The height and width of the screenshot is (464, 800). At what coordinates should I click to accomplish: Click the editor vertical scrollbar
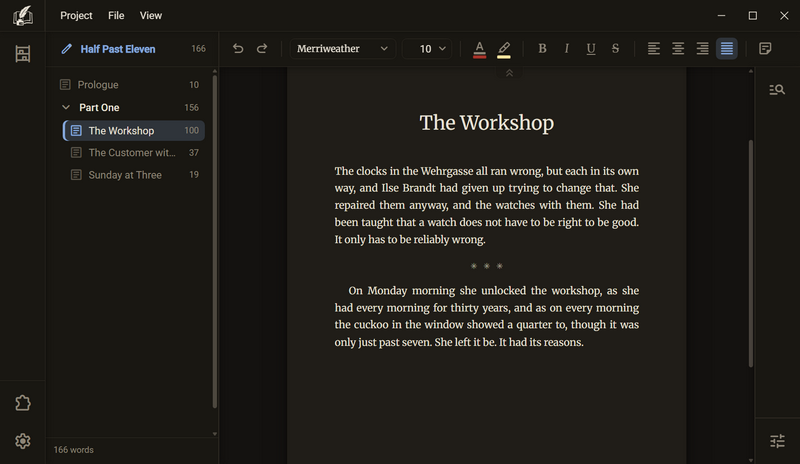click(x=751, y=253)
